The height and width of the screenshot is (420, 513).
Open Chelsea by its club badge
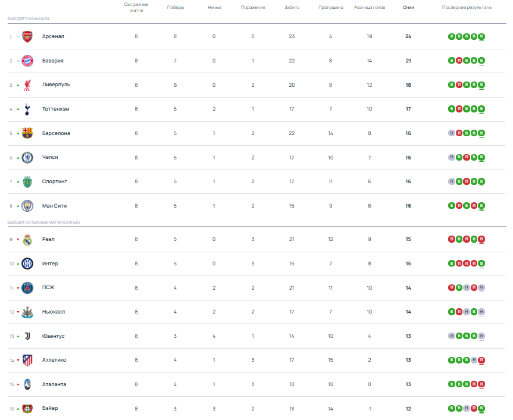pos(27,158)
